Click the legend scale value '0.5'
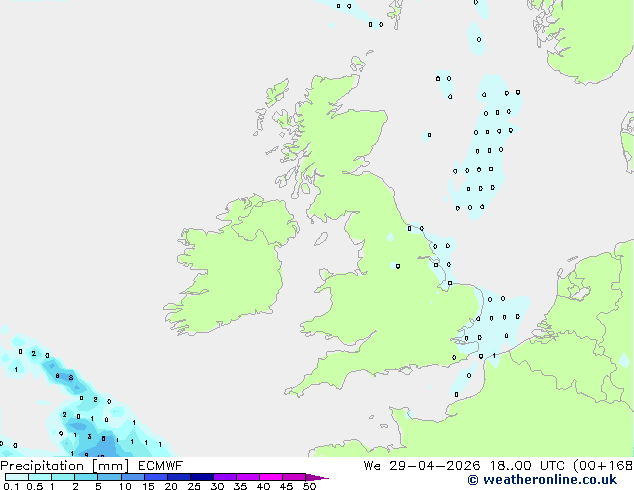 (x=34, y=486)
